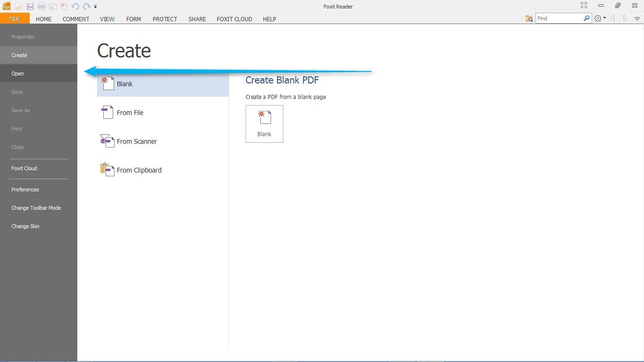The image size is (644, 362).
Task: Click the undo arrow icon
Action: point(75,7)
